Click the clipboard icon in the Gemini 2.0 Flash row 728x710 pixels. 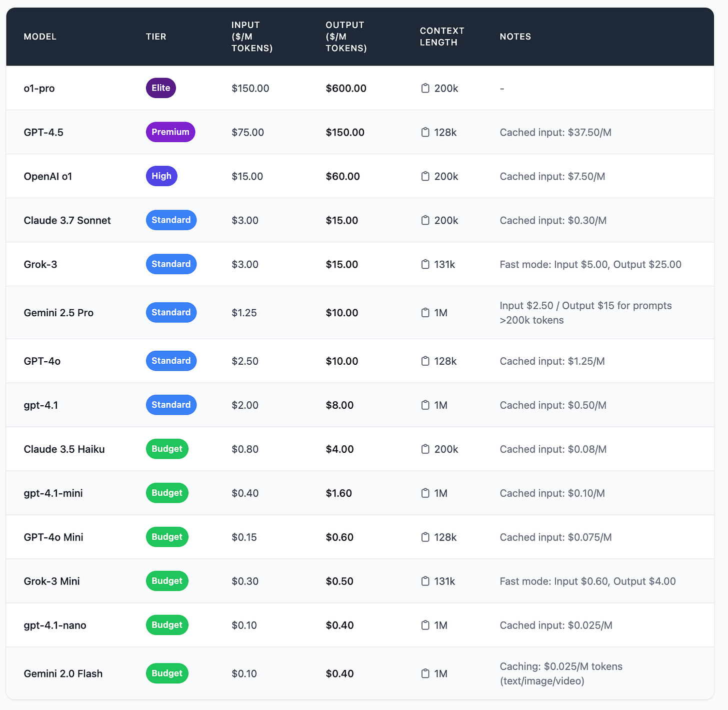(425, 673)
